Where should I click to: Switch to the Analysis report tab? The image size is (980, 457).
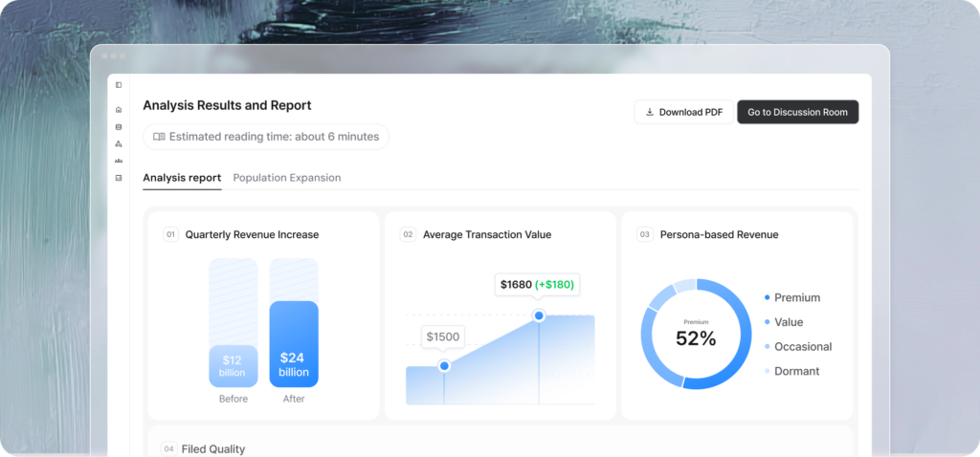(x=182, y=178)
